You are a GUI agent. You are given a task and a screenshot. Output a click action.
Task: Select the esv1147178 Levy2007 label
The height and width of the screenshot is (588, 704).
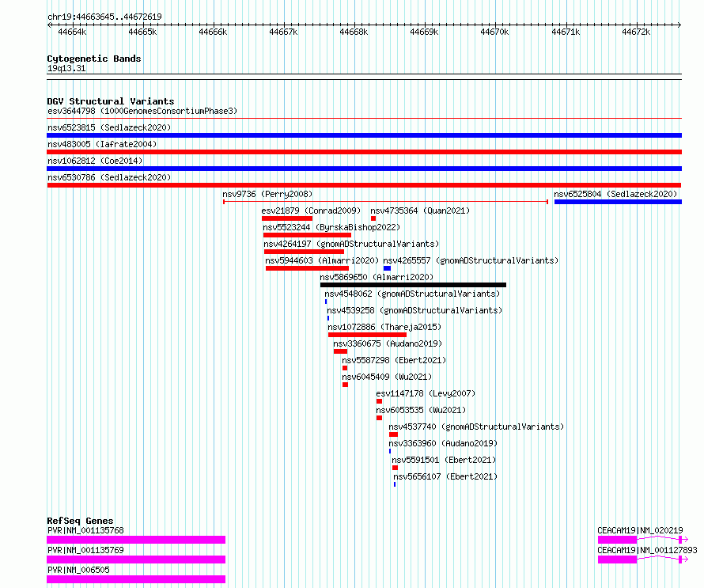(426, 393)
